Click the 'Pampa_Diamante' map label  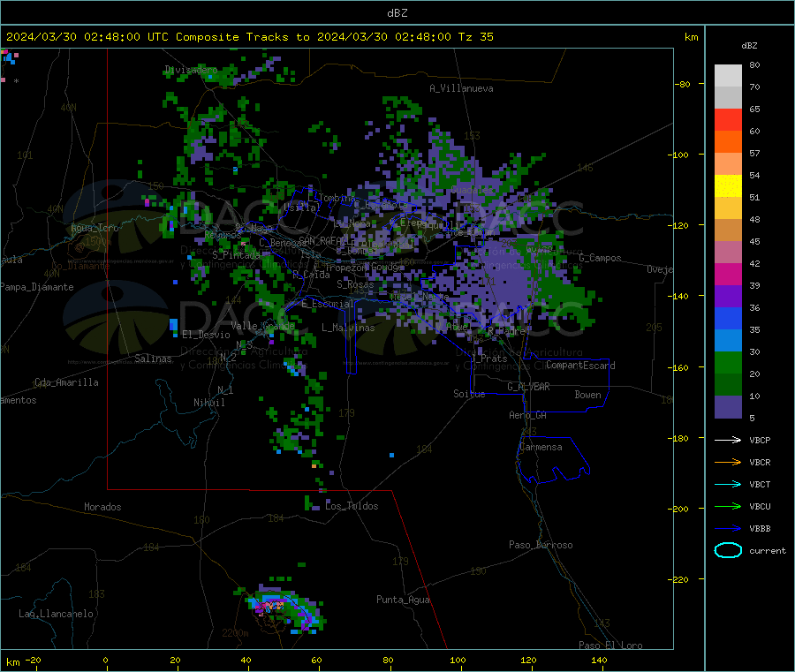tap(37, 287)
